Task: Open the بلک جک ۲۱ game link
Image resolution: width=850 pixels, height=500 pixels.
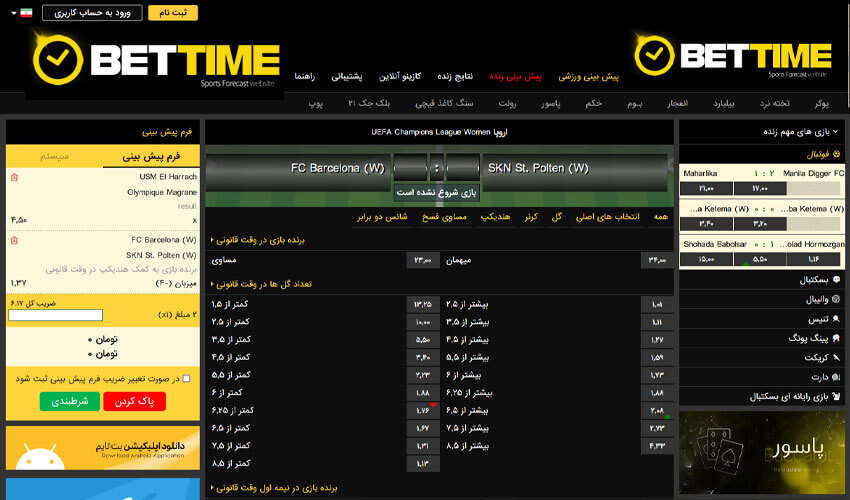Action: 369,103
